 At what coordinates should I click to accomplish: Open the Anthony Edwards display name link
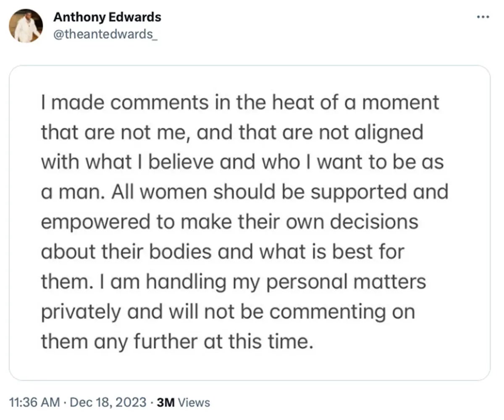[x=107, y=17]
